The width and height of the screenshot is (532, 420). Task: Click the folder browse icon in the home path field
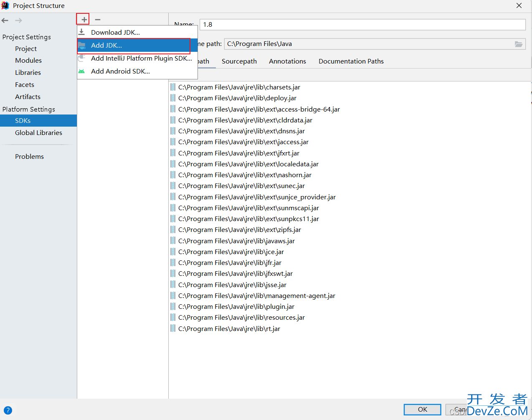(x=519, y=44)
